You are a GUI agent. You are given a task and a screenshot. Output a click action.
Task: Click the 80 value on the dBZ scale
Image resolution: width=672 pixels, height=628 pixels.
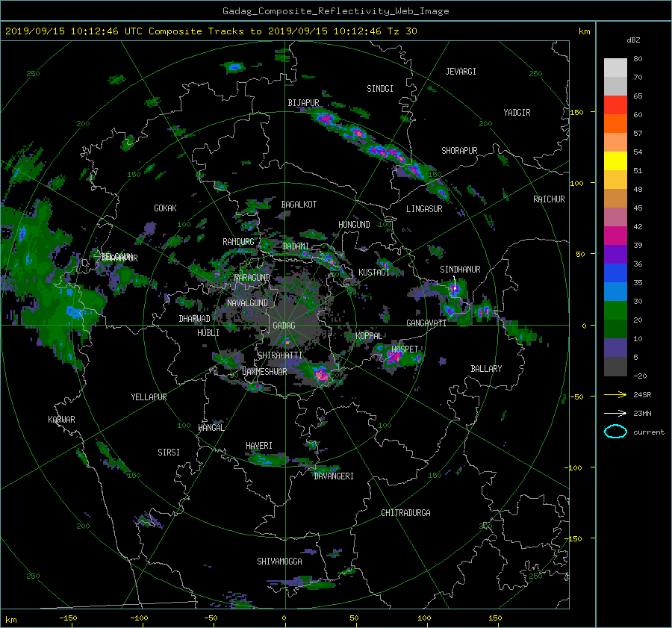(x=638, y=59)
